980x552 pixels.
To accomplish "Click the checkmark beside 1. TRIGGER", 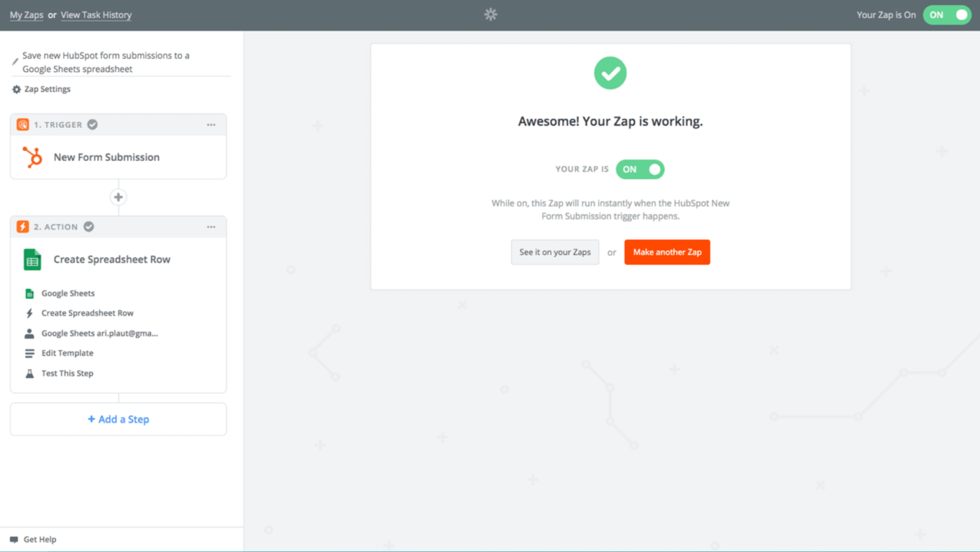I will coord(92,125).
